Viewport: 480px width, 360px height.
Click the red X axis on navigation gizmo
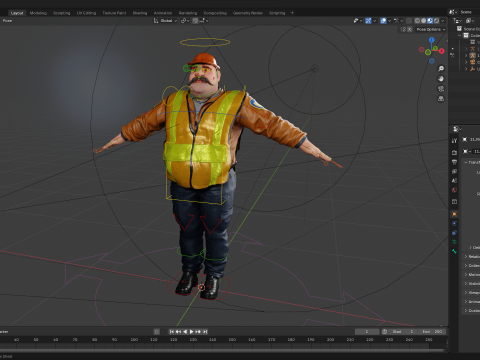442,51
